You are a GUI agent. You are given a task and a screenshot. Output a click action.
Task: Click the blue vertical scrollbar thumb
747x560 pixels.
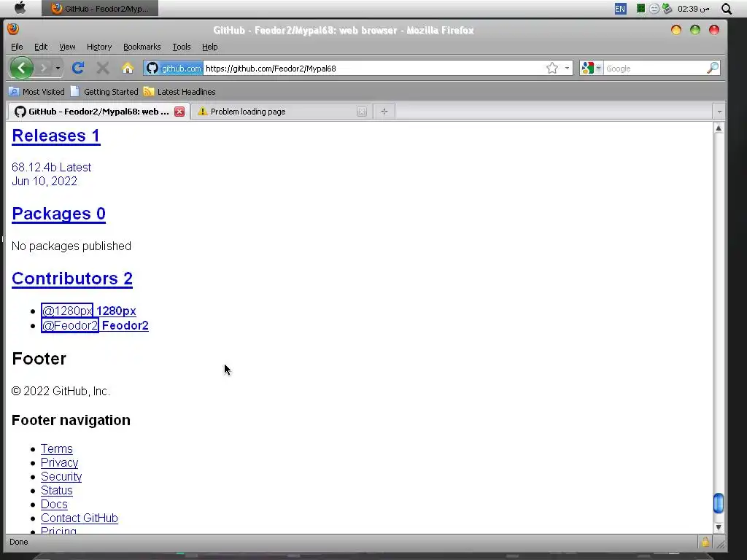(x=719, y=503)
